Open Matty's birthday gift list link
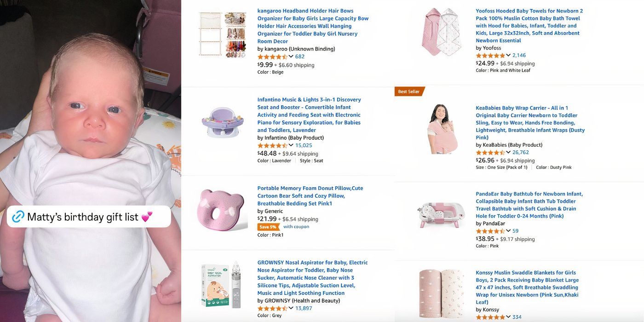Screen dimensions: 644x322 point(89,217)
